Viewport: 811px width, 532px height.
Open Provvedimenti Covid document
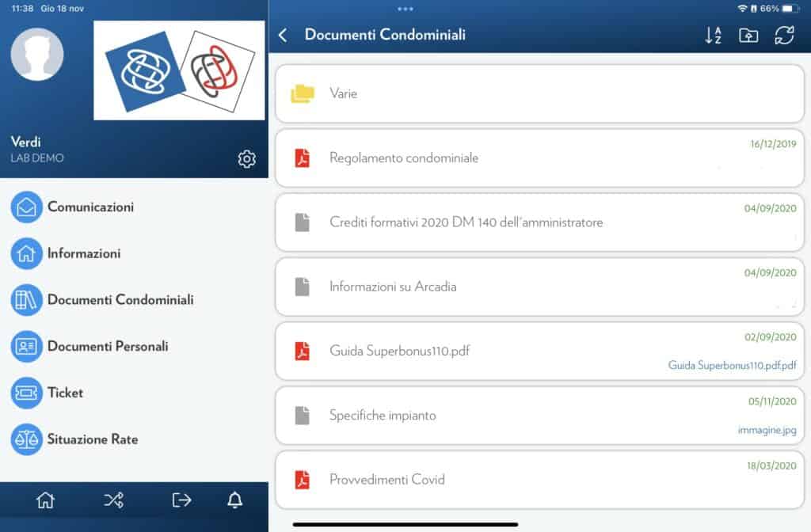click(539, 480)
